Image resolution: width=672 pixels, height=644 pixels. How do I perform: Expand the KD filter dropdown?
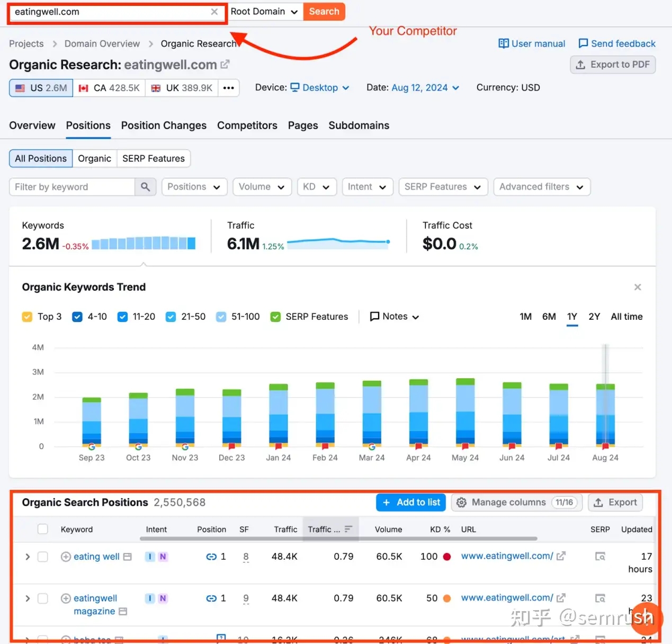coord(316,187)
